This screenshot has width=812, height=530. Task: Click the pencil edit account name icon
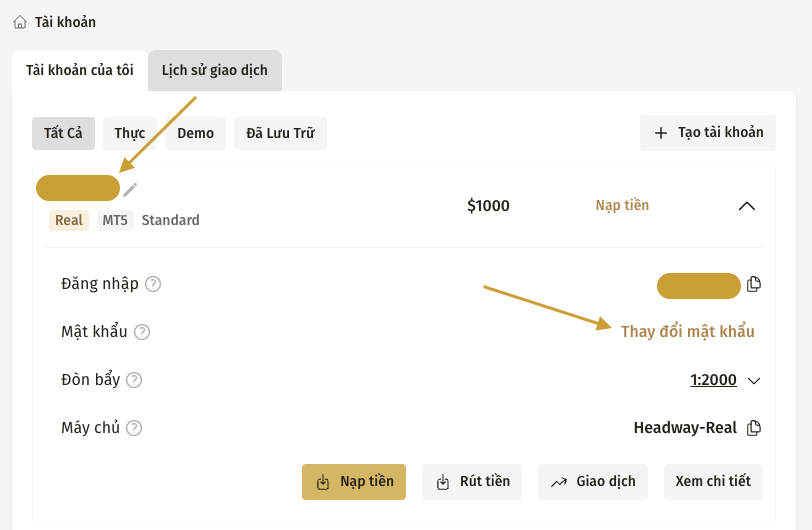click(130, 189)
